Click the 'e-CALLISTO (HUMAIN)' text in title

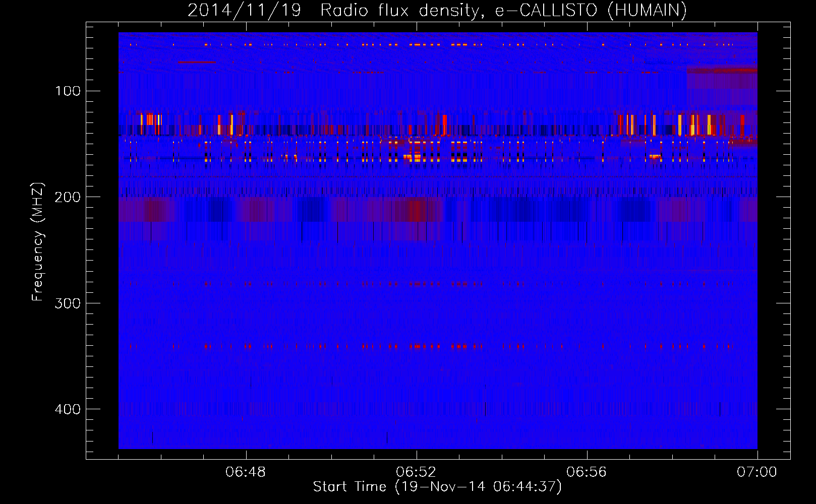[x=591, y=11]
